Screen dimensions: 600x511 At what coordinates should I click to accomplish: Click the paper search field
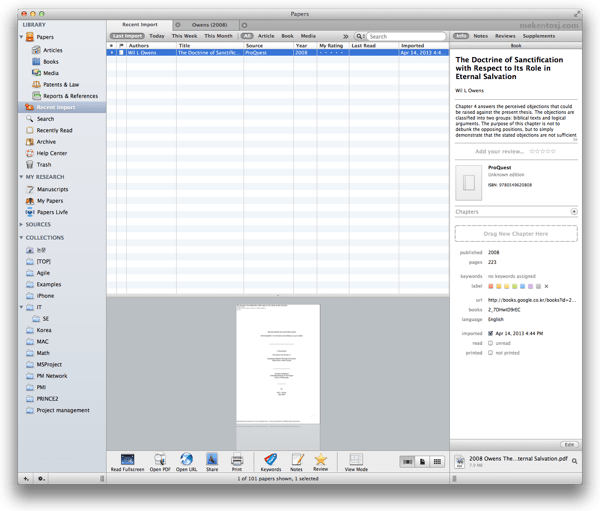coord(405,36)
